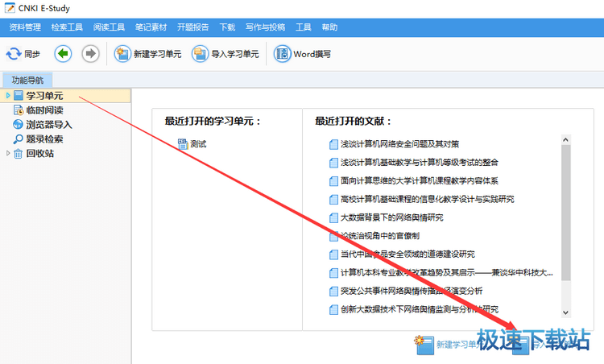Click the gray forward arrow button
The width and height of the screenshot is (604, 364).
91,54
